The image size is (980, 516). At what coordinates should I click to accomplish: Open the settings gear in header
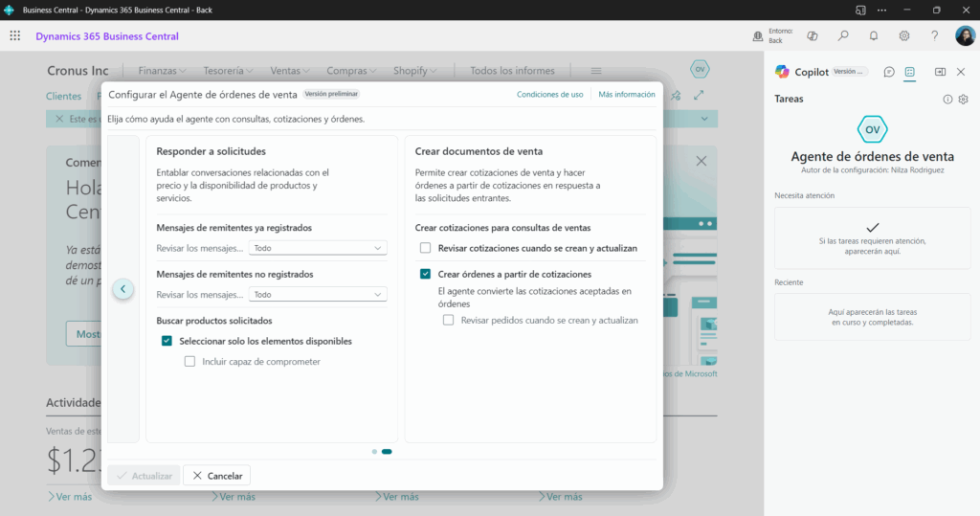pyautogui.click(x=904, y=35)
